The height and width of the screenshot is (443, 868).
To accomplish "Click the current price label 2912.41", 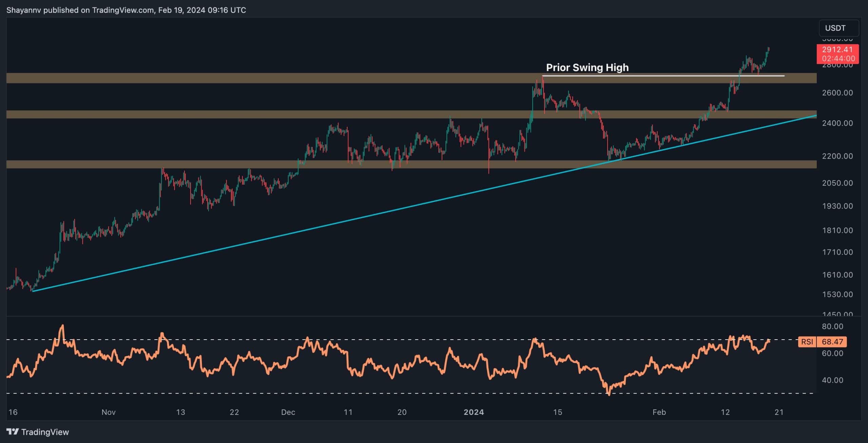I will (838, 49).
